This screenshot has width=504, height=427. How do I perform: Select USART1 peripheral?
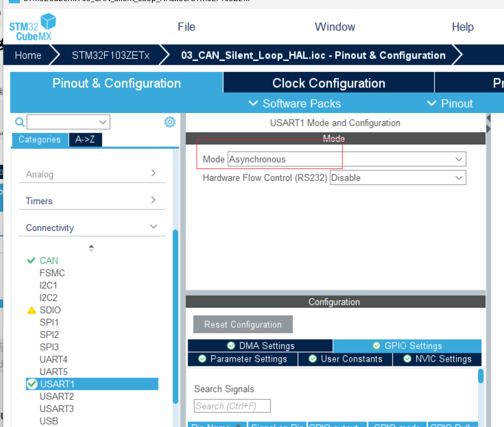92,384
